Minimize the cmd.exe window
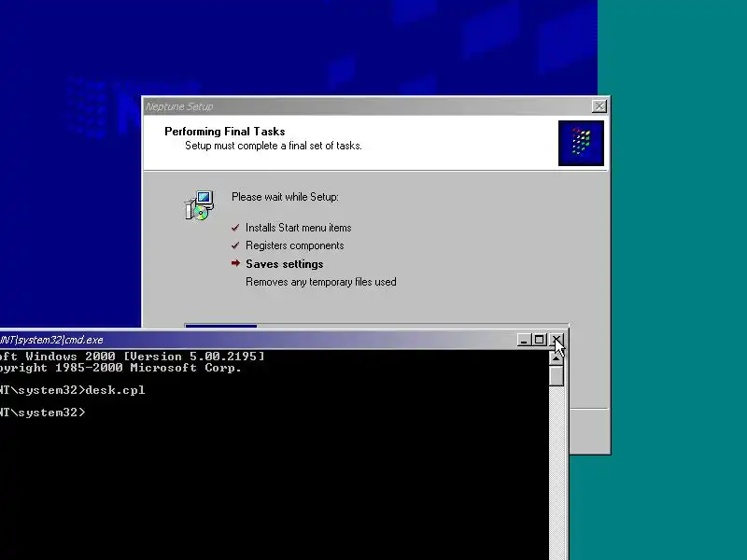Screen dimensions: 747x560 tap(525, 340)
